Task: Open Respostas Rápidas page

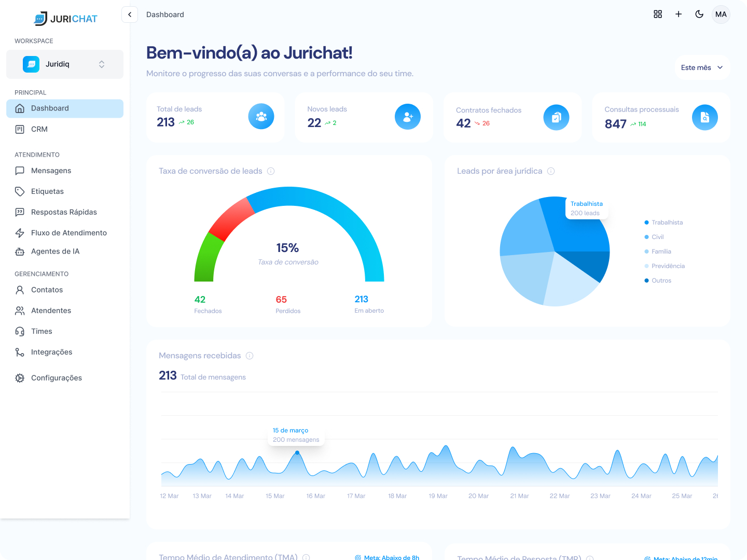Action: 65,212
